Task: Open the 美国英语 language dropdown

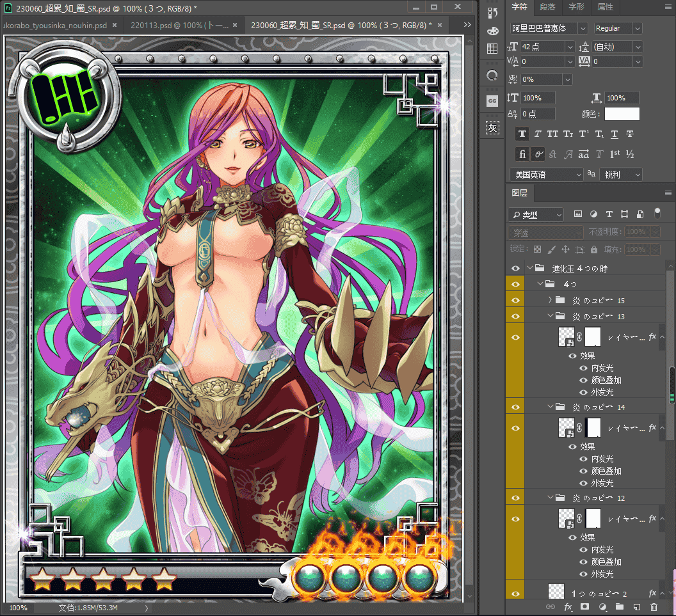Action: 546,175
